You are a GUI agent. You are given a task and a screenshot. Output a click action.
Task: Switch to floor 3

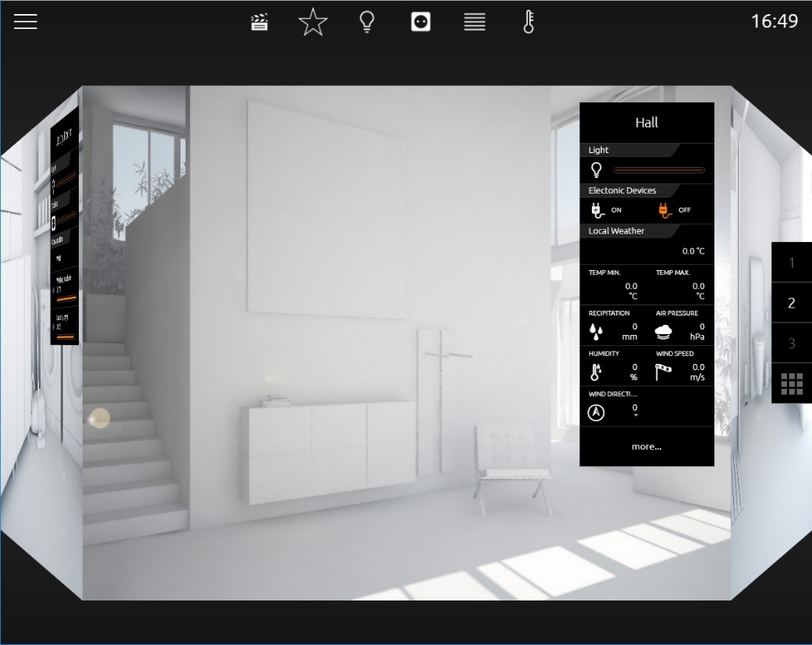[x=792, y=344]
